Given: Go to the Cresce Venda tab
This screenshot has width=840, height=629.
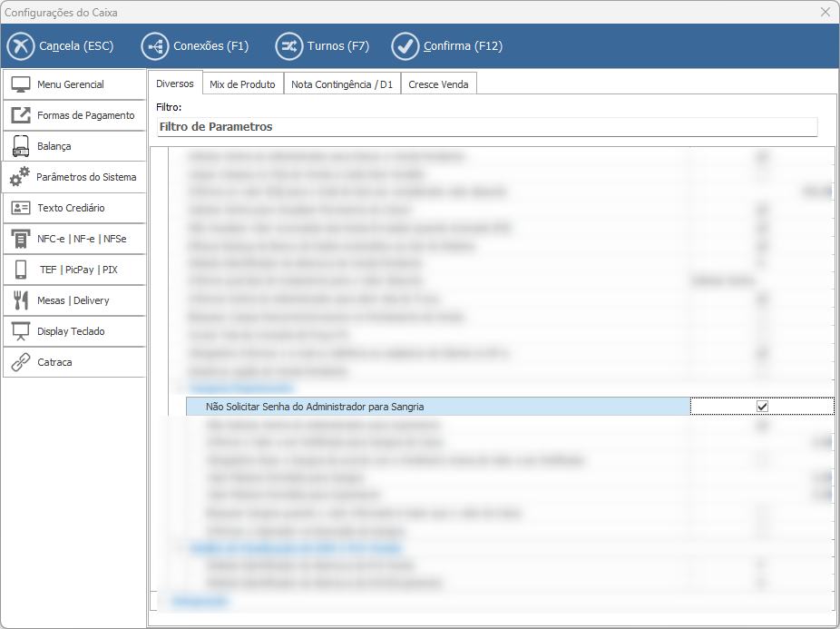Looking at the screenshot, I should tap(438, 84).
